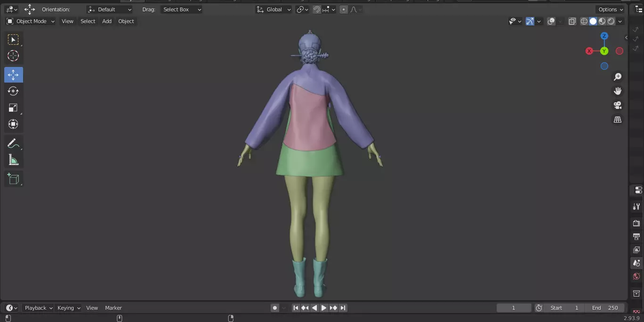Switch to Wireframe shading

pos(584,21)
